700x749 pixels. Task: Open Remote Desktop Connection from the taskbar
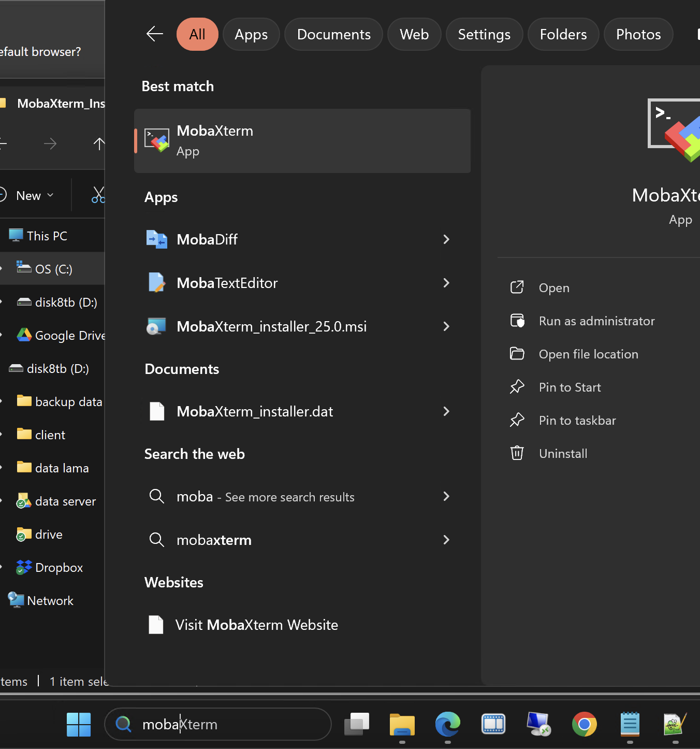pyautogui.click(x=539, y=724)
